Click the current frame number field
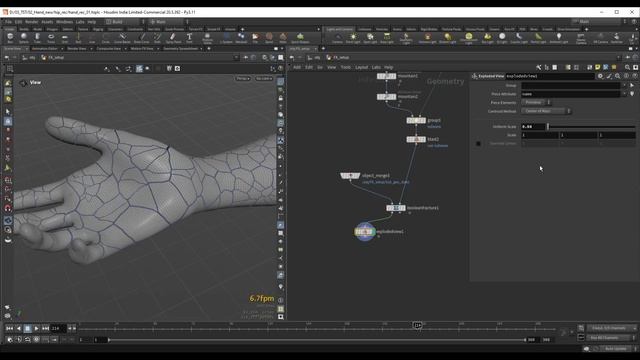Screen dimensions: 640x360 coord(58,328)
